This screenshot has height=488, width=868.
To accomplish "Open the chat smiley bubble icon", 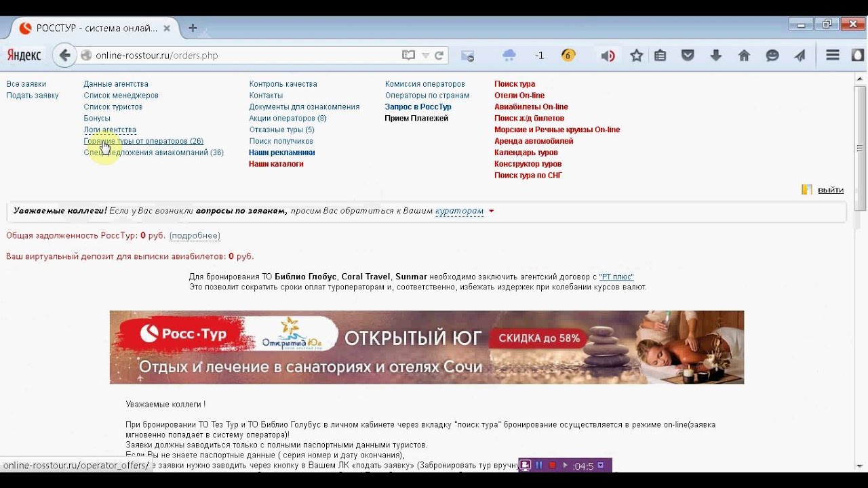I will click(772, 56).
